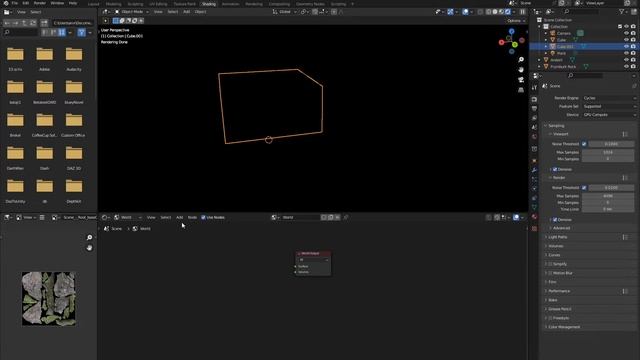Screen dimensions: 640x360
Task: Open the Object Mode dropdown
Action: coord(132,12)
